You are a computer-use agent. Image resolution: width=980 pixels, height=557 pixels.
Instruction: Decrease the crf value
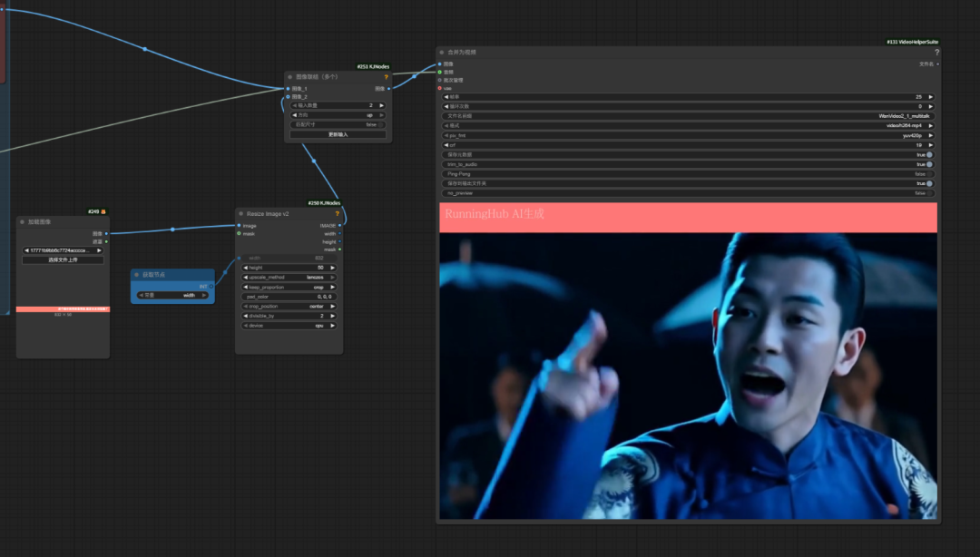[x=446, y=145]
